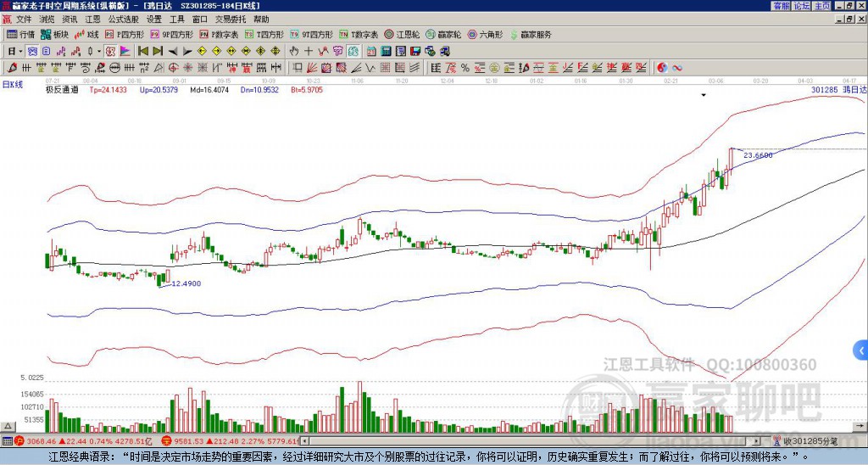This screenshot has width=868, height=465.
Task: Jump to first bar with green skip-back arrow
Action: (142, 52)
